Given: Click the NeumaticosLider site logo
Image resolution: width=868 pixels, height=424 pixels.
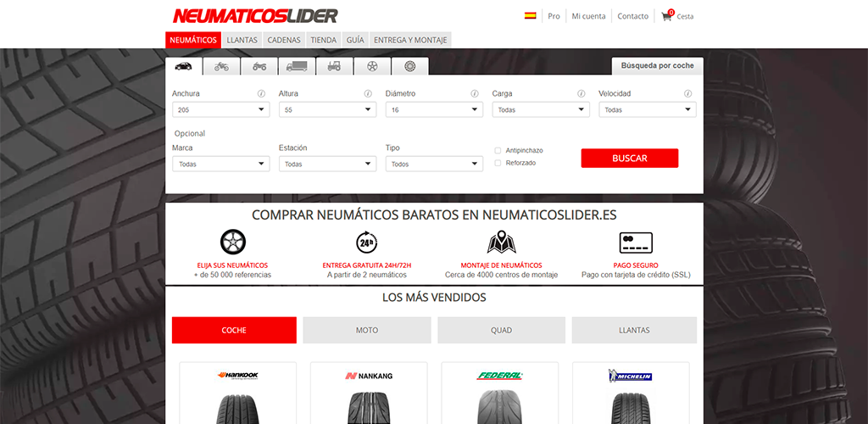Looking at the screenshot, I should (255, 16).
